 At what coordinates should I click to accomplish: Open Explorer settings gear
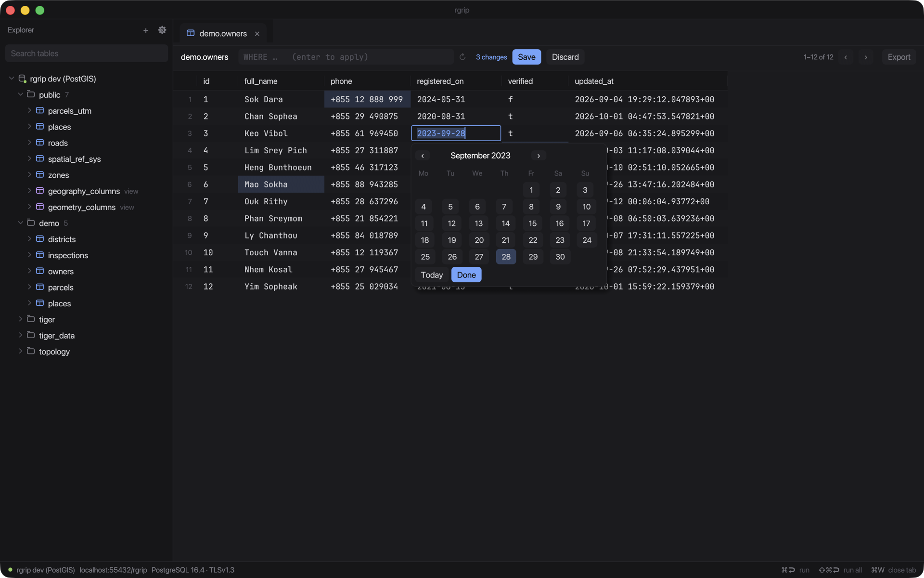coord(162,30)
